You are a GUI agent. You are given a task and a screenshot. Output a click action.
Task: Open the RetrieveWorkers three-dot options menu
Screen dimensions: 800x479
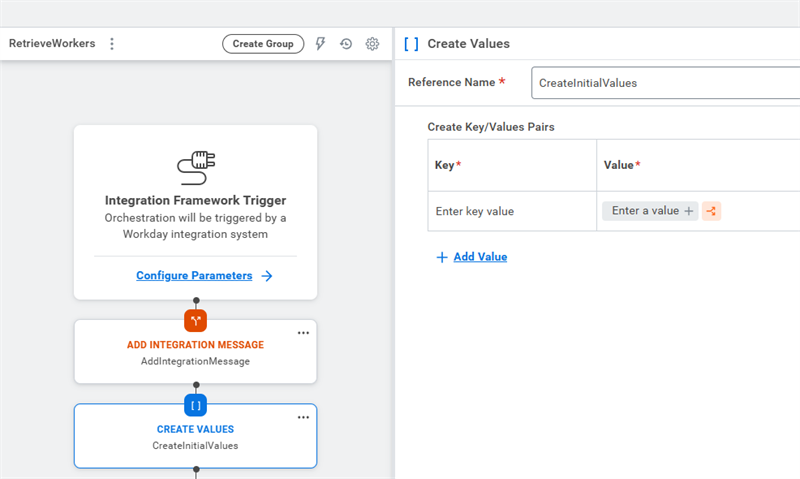(x=112, y=44)
